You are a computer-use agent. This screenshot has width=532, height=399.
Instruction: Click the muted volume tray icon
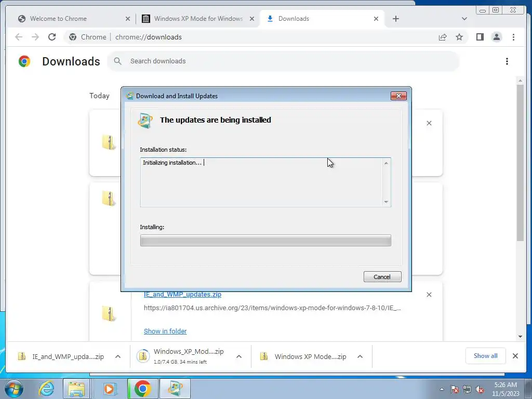point(480,390)
